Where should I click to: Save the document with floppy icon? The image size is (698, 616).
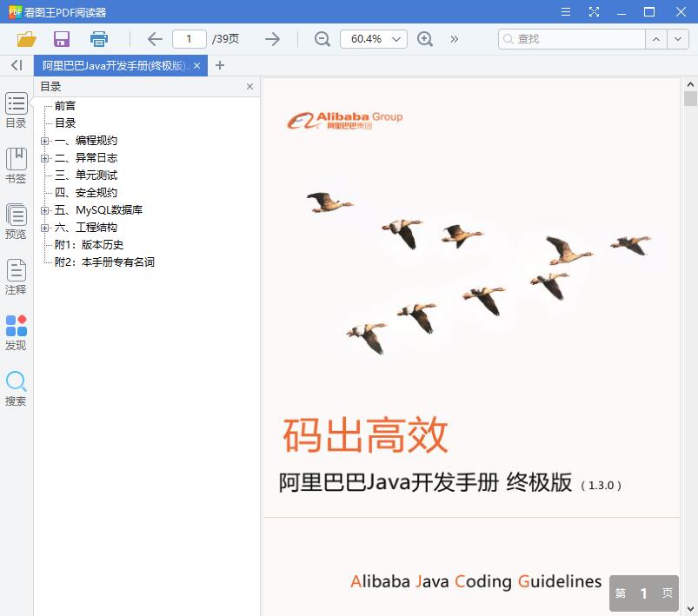pos(62,39)
